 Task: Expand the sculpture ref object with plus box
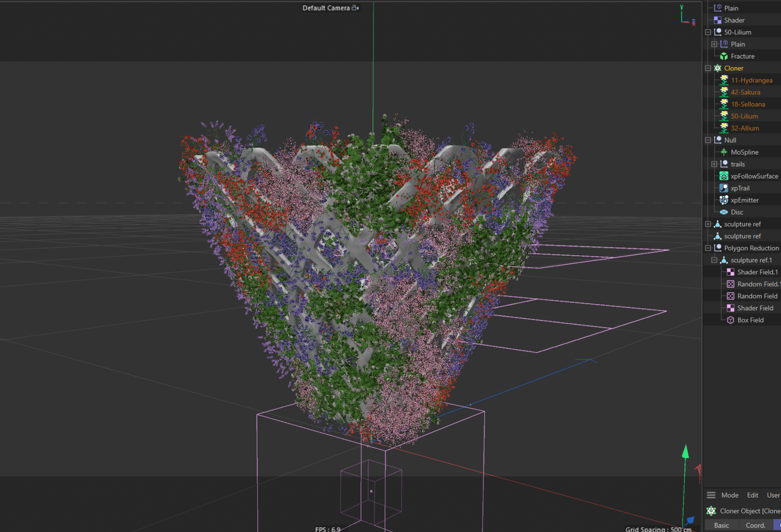tap(708, 224)
